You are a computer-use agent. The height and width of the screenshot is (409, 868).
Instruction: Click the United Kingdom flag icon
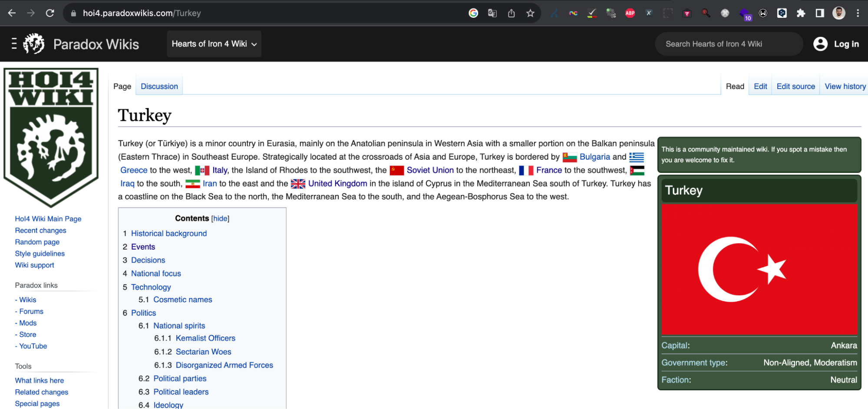click(298, 184)
